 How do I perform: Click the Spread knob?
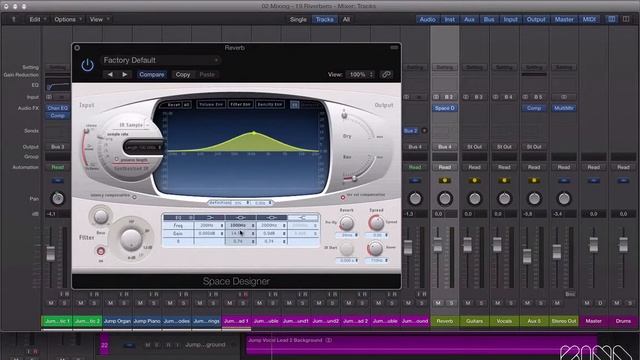(376, 223)
